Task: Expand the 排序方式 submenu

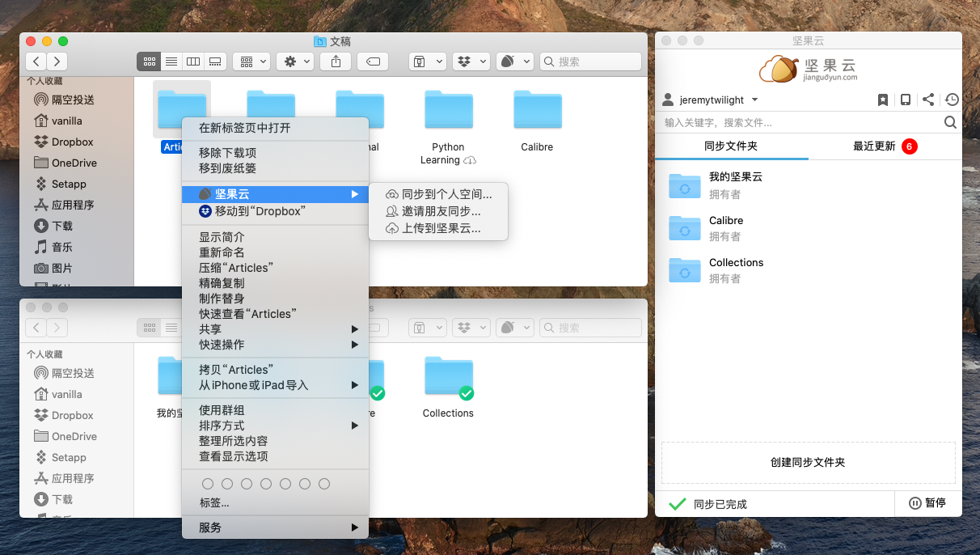Action: (x=275, y=426)
